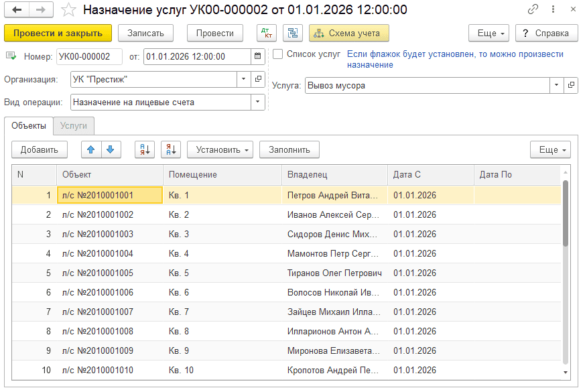Enable the Список услуг checkbox
This screenshot has height=392, width=585.
click(x=278, y=54)
